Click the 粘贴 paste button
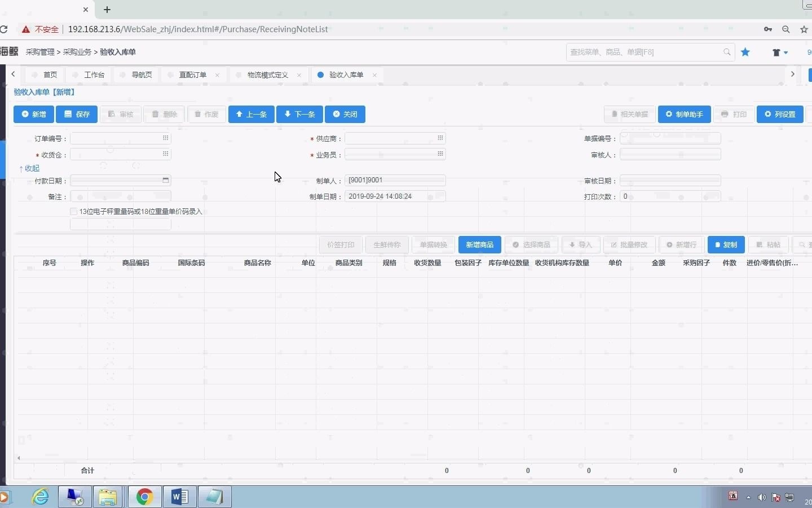 click(769, 244)
